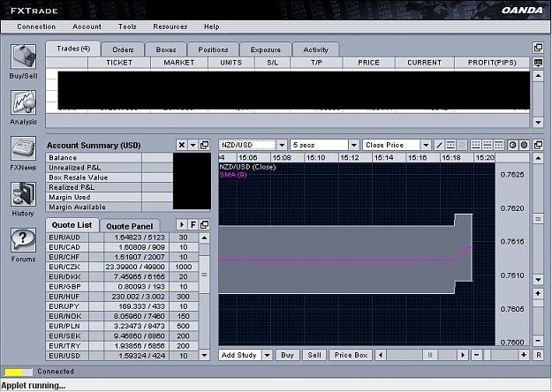
Task: Click chart time scrollbar left arrow
Action: tap(381, 355)
